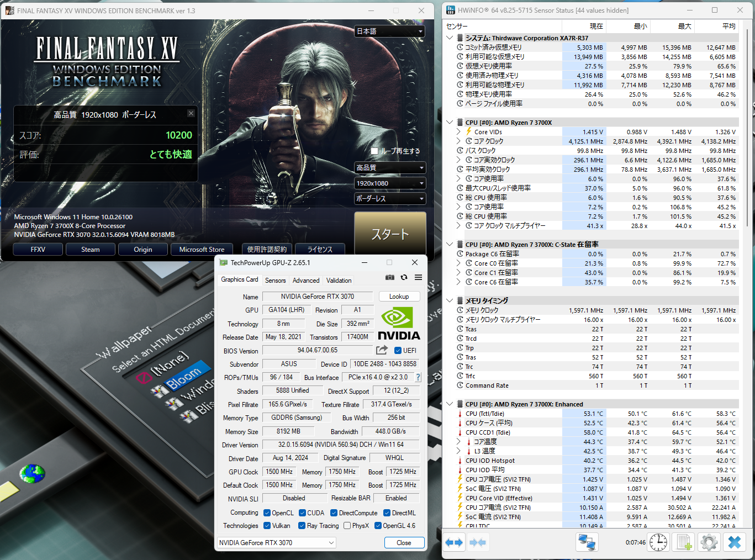
Task: Click the GPU-Z refresh icon
Action: click(x=404, y=277)
